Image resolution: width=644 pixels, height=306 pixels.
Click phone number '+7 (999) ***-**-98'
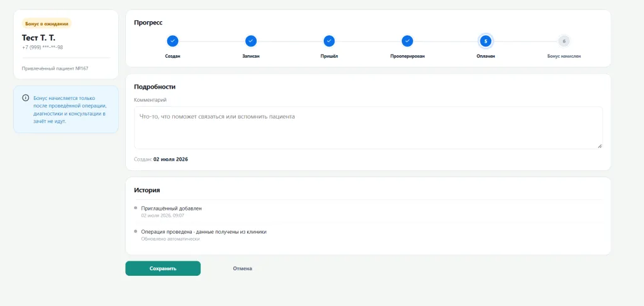coord(42,47)
